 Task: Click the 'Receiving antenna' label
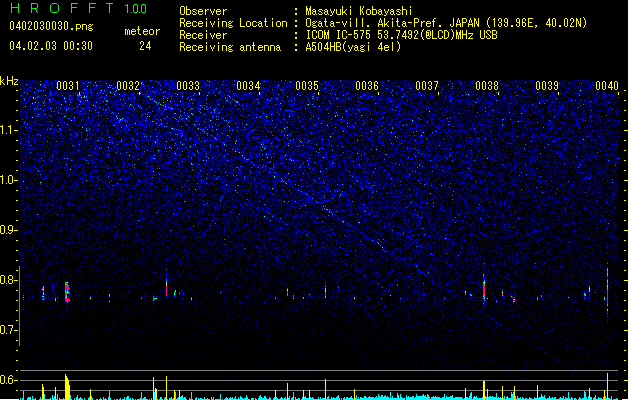pos(230,47)
